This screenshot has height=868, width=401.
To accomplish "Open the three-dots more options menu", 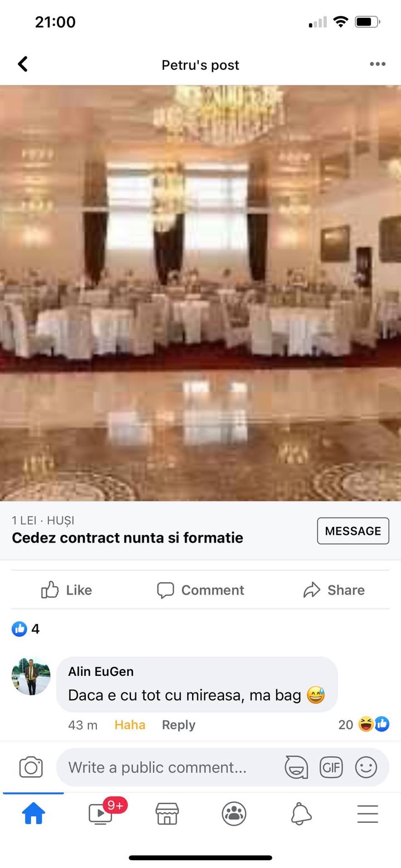I will pos(378,64).
